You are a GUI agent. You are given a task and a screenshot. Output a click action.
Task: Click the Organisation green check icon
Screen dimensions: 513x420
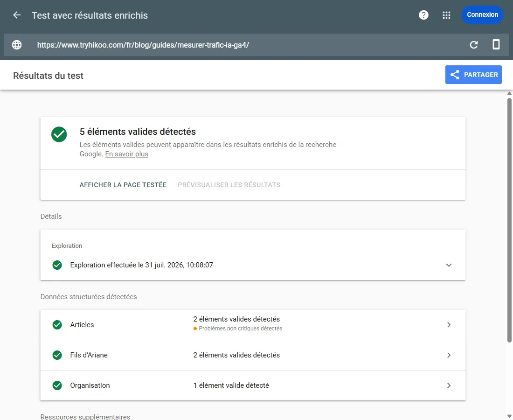[x=57, y=385]
